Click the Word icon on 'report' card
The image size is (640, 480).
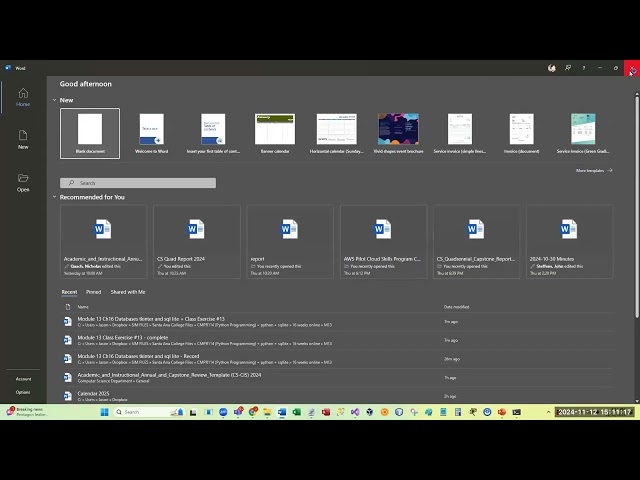coord(289,229)
